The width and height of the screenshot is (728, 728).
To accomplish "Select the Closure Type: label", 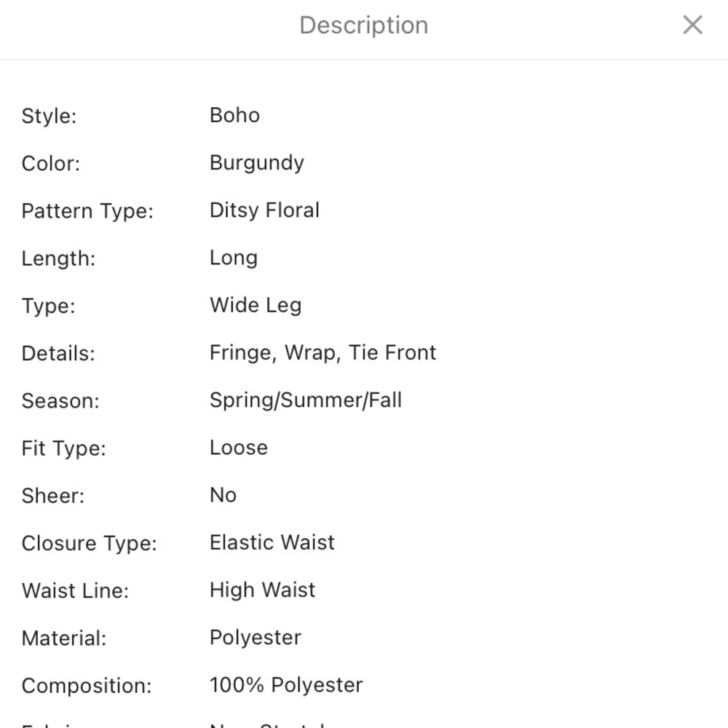I will coord(89,544).
